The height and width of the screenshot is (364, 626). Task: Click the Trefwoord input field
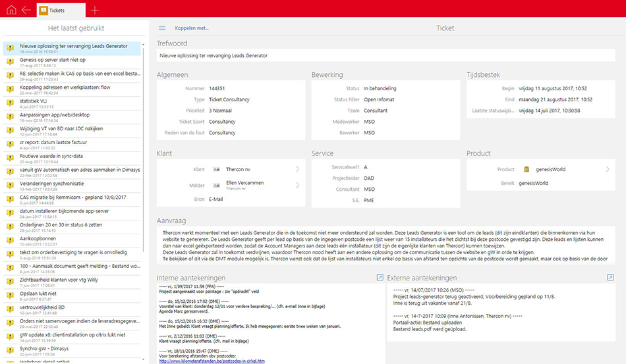click(385, 56)
